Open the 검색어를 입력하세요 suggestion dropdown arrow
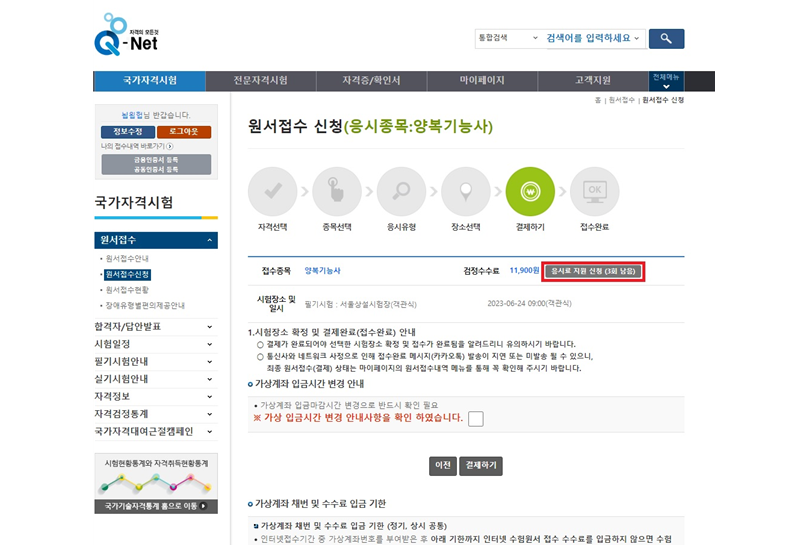This screenshot has height=545, width=808. pos(637,38)
